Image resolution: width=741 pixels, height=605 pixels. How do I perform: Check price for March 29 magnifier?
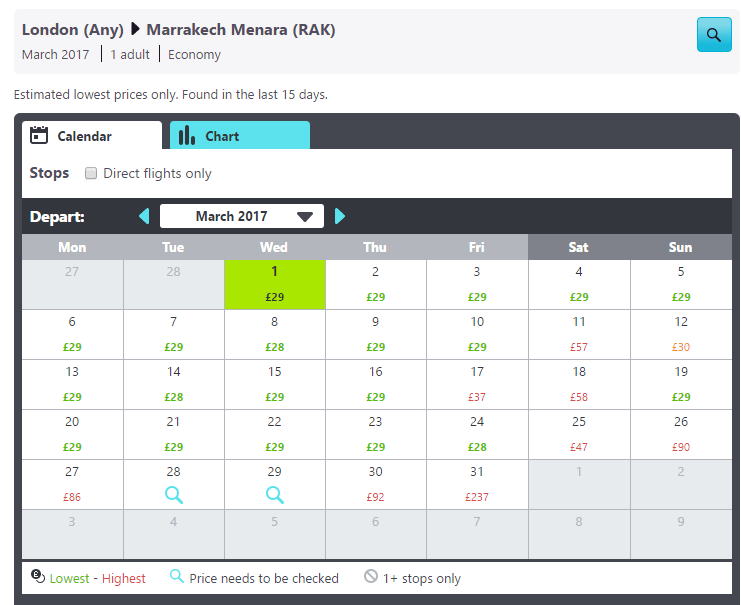(x=275, y=495)
